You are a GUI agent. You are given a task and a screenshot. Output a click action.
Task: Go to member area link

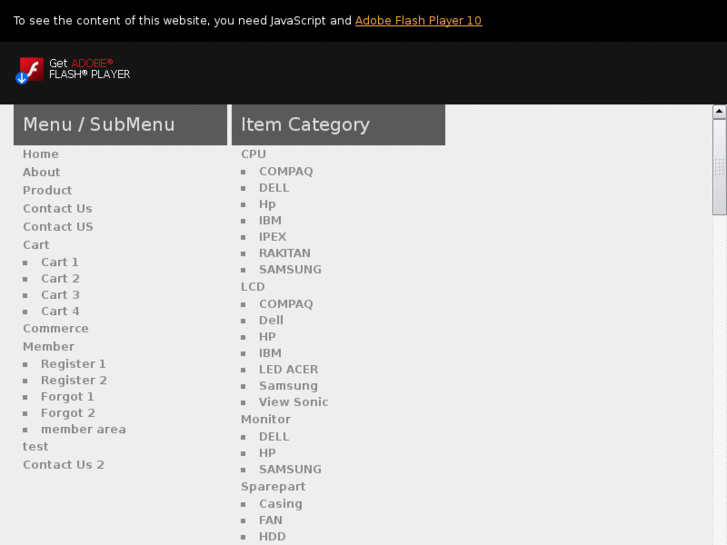(x=83, y=429)
